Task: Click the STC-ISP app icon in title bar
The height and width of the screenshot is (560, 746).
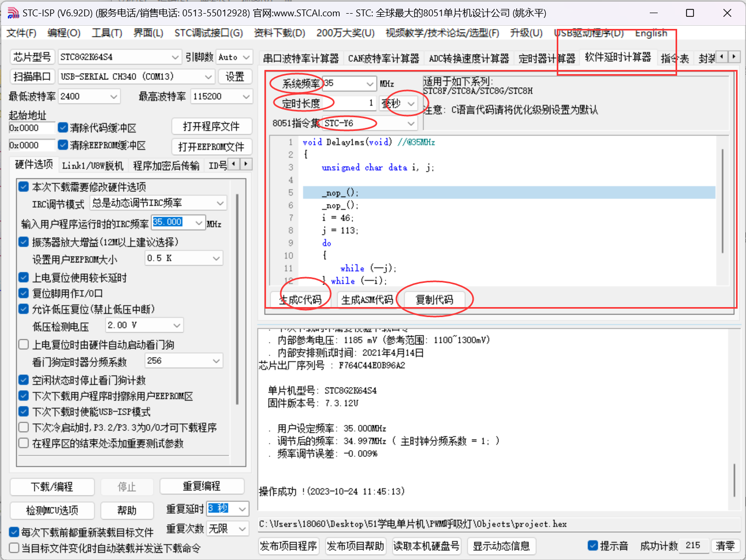Action: coord(14,13)
